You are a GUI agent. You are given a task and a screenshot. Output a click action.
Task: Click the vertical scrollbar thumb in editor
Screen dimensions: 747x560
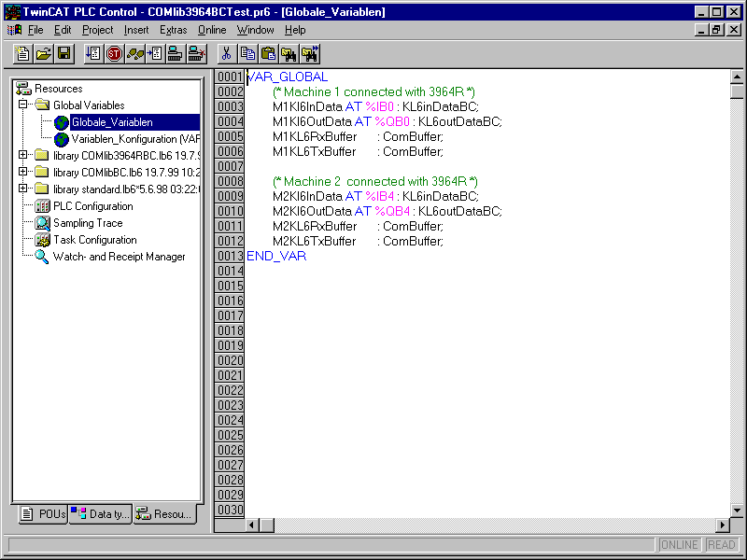pos(737,91)
